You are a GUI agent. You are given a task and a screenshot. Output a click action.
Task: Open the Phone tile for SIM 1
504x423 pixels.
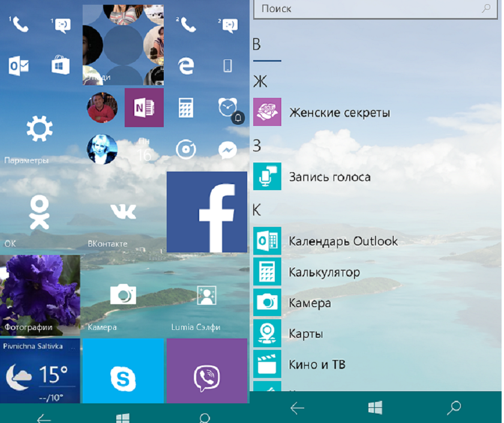tap(19, 25)
